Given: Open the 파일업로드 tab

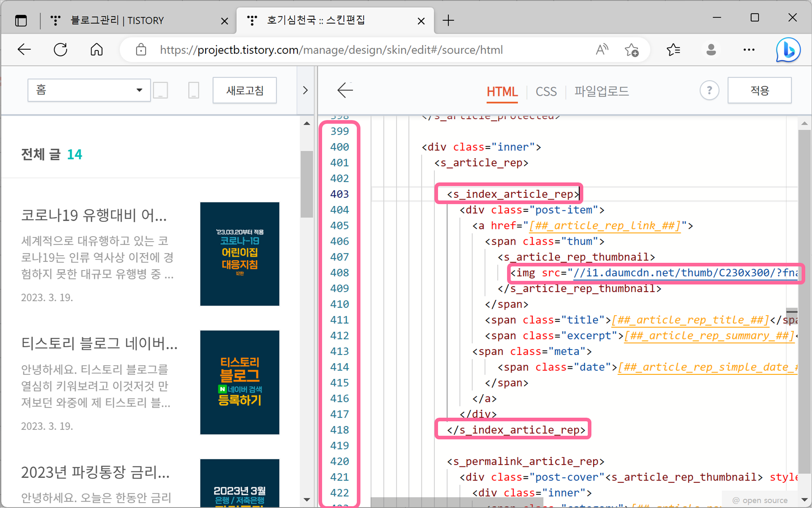Looking at the screenshot, I should [x=601, y=92].
